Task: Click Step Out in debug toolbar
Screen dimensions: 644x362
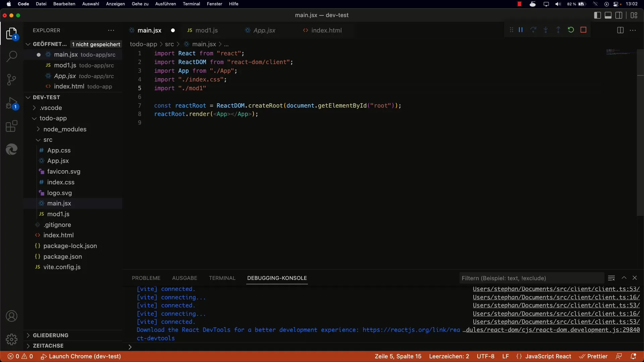Action: point(558,30)
